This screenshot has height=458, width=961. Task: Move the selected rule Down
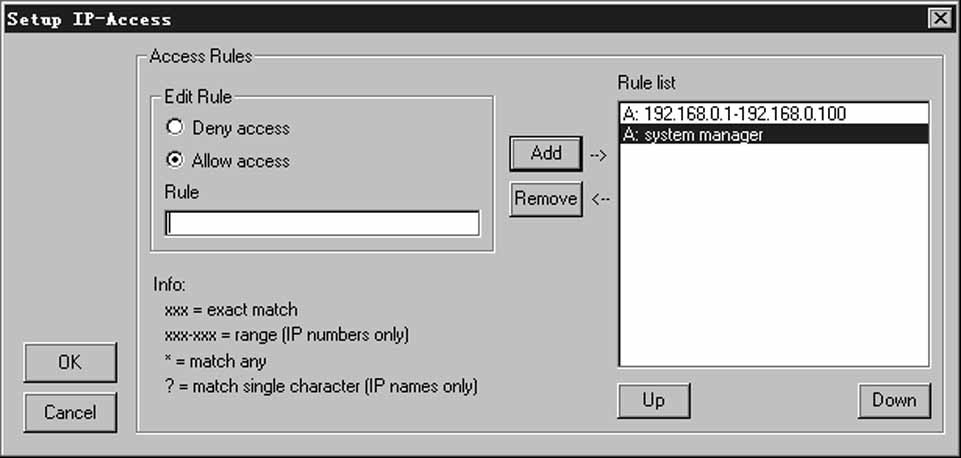[894, 400]
